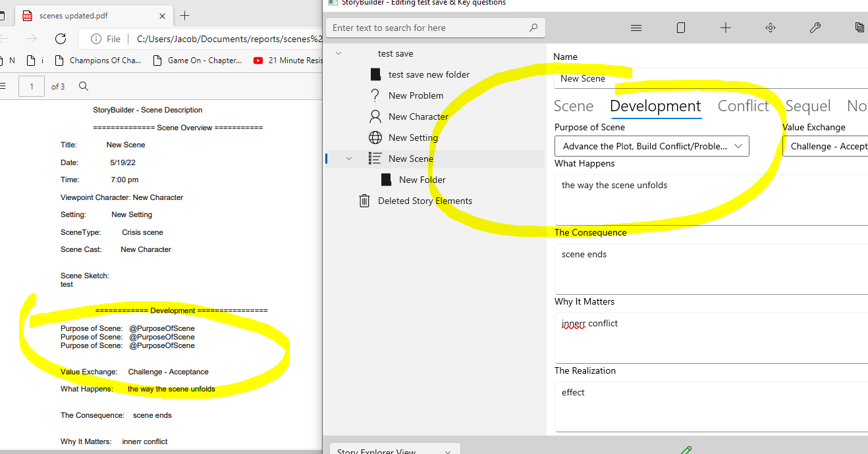The height and width of the screenshot is (454, 868).
Task: Select New Character in the tree
Action: tap(420, 116)
